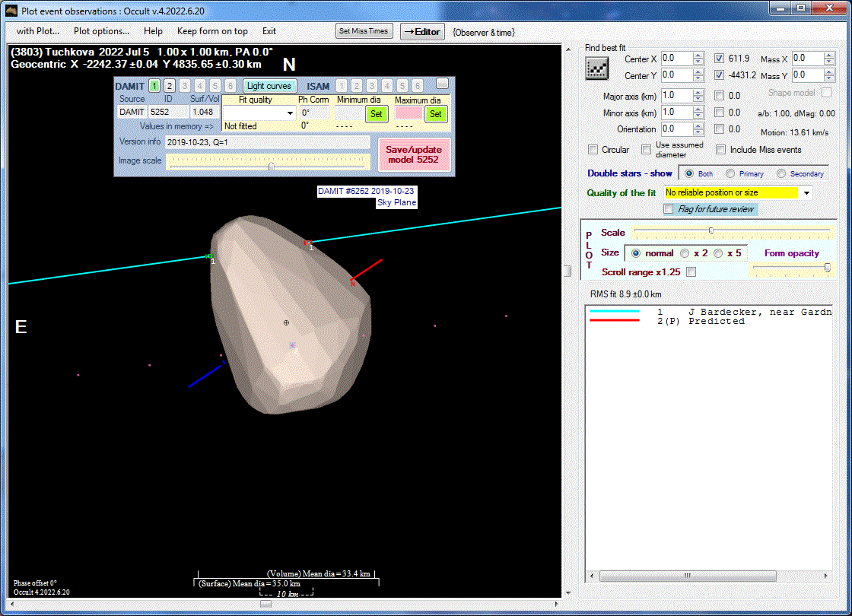
Task: Increase Center X with the up arrow
Action: click(698, 56)
